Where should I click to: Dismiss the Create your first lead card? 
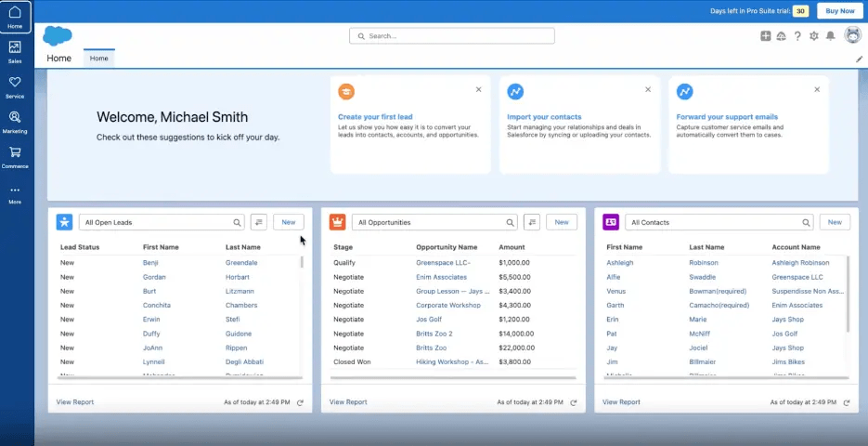478,89
